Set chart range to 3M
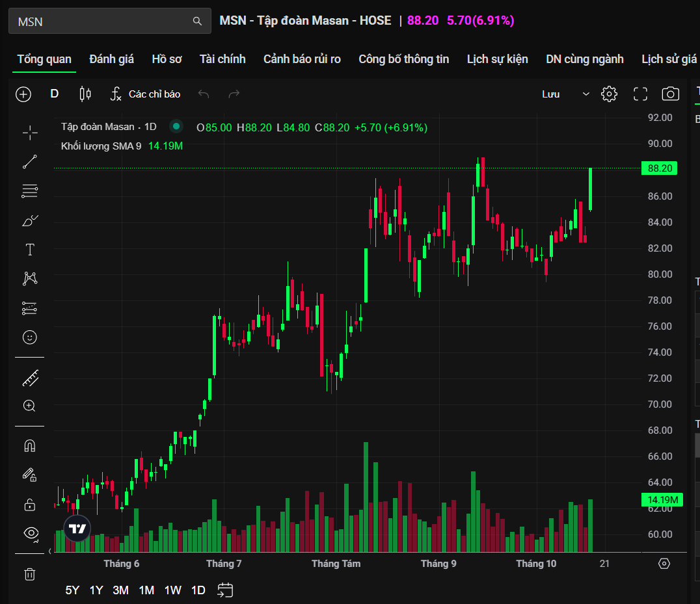Screen dimensions: 700x604 pyautogui.click(x=120, y=590)
